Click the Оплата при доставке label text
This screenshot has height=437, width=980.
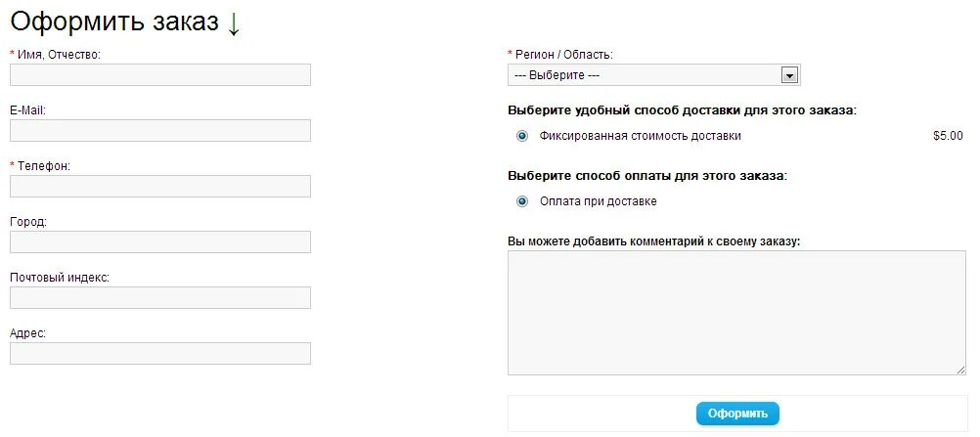[x=598, y=201]
